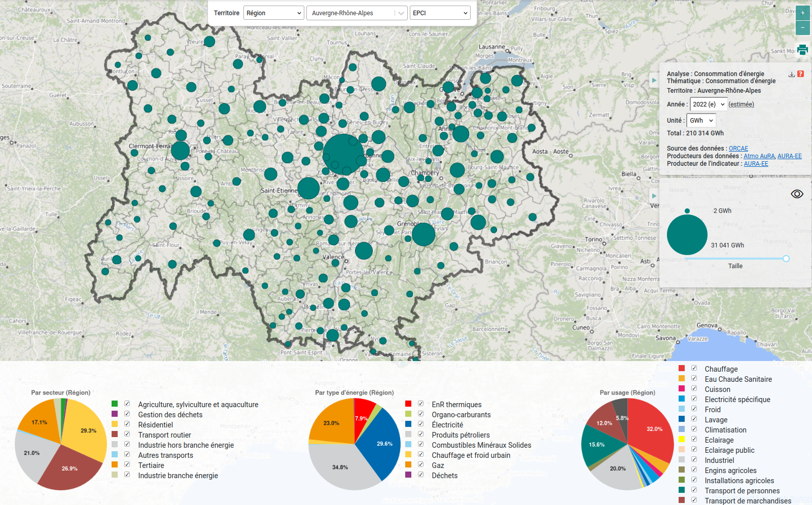
Task: Uncheck Autres transports sector checkbox
Action: pyautogui.click(x=127, y=454)
